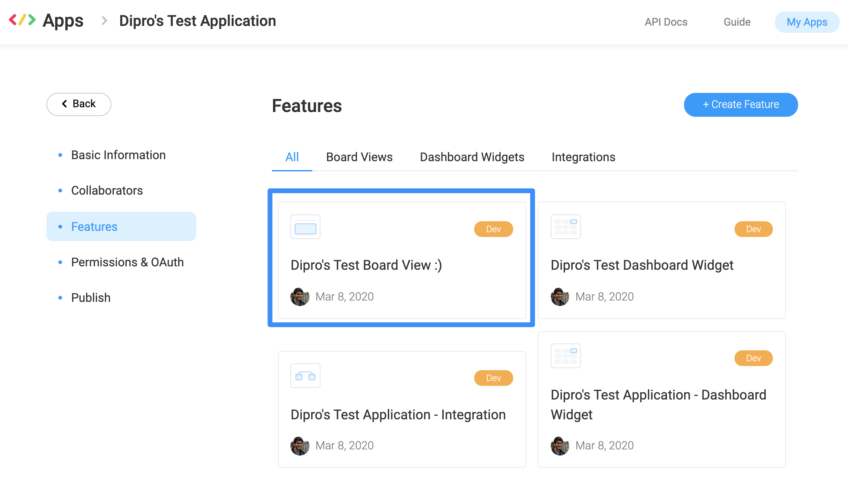Navigate to Basic Information section
The width and height of the screenshot is (848, 504).
(119, 155)
